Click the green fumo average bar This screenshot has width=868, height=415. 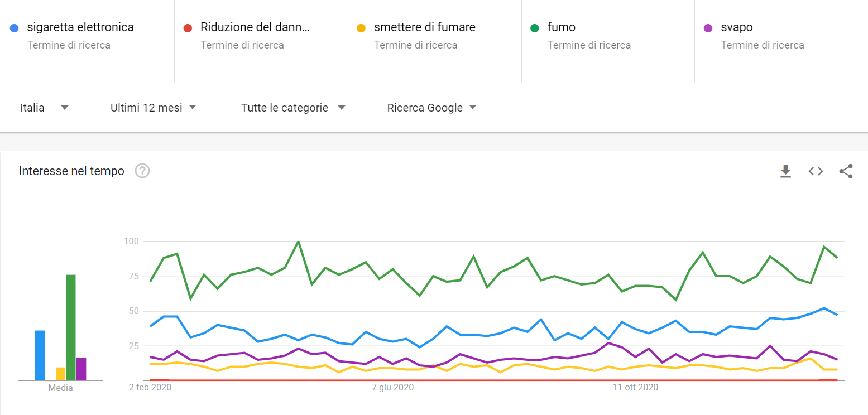(70, 327)
